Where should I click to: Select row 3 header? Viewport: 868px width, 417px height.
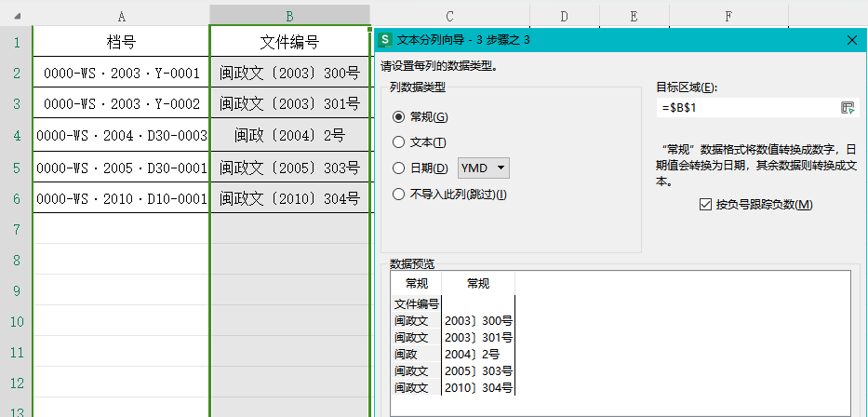(17, 103)
